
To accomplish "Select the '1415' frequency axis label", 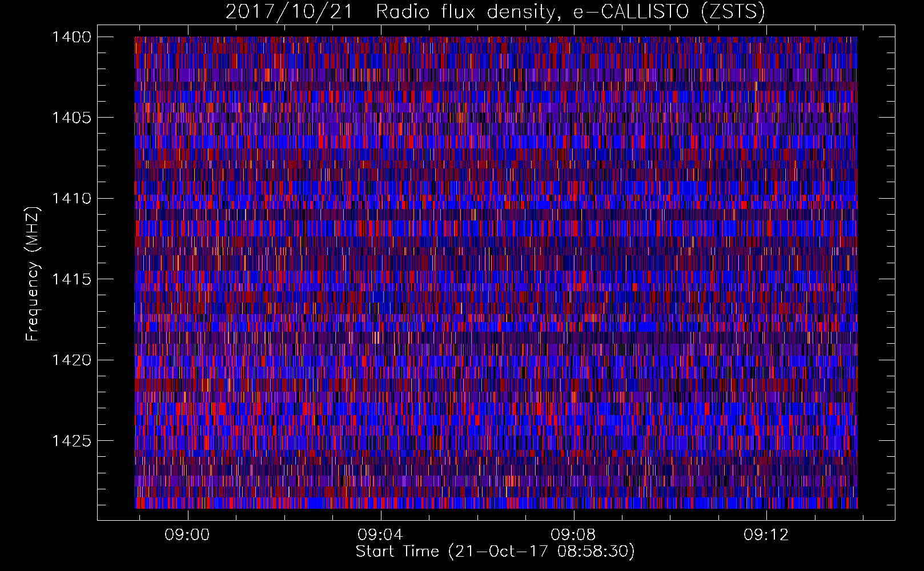I will click(x=71, y=279).
